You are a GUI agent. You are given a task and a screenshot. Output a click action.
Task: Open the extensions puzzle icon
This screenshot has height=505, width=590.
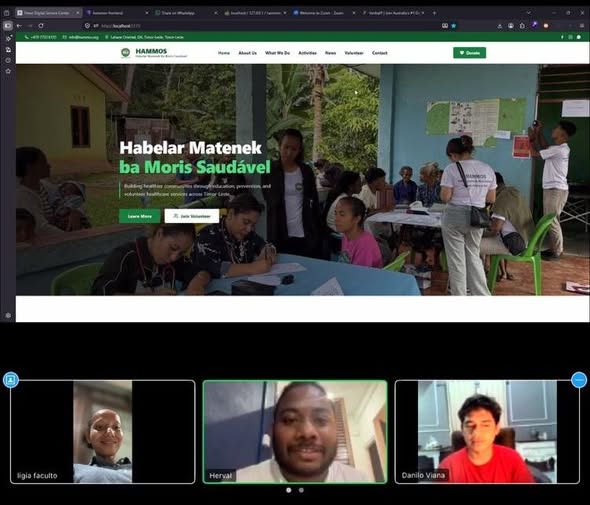pyautogui.click(x=522, y=26)
